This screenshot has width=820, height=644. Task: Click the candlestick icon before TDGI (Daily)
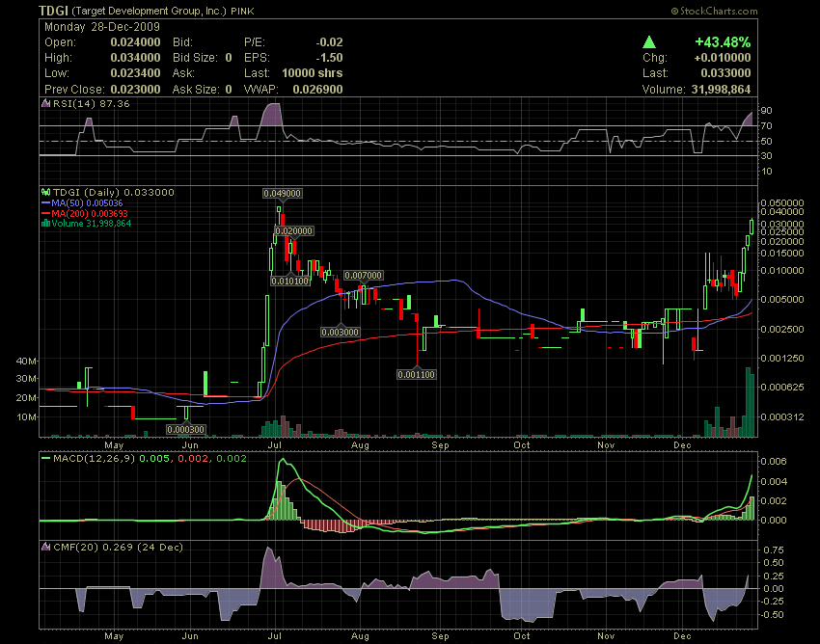coord(45,193)
